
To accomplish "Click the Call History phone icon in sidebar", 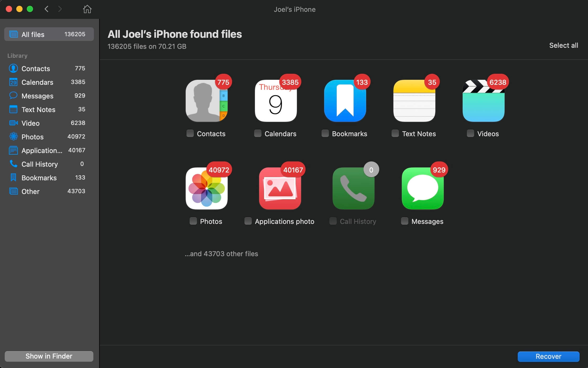I will tap(13, 164).
